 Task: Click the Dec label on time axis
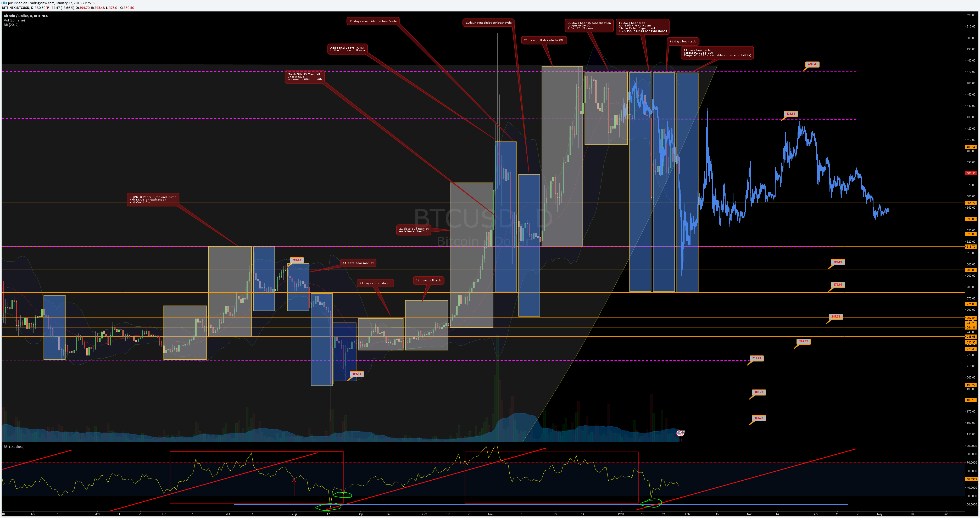point(555,514)
